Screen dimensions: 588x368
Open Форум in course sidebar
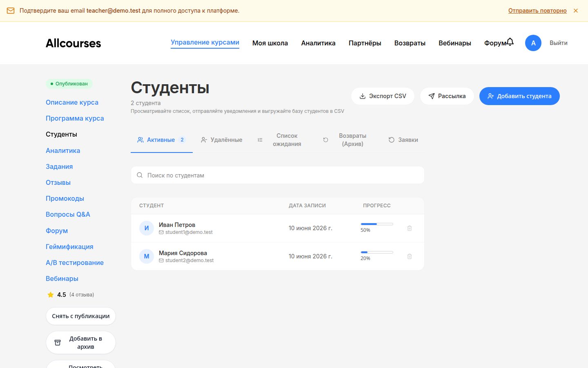pos(57,231)
